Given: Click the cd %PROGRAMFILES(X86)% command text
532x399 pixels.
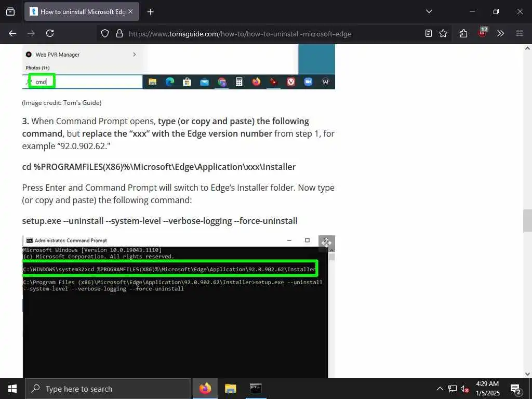Looking at the screenshot, I should [159, 167].
